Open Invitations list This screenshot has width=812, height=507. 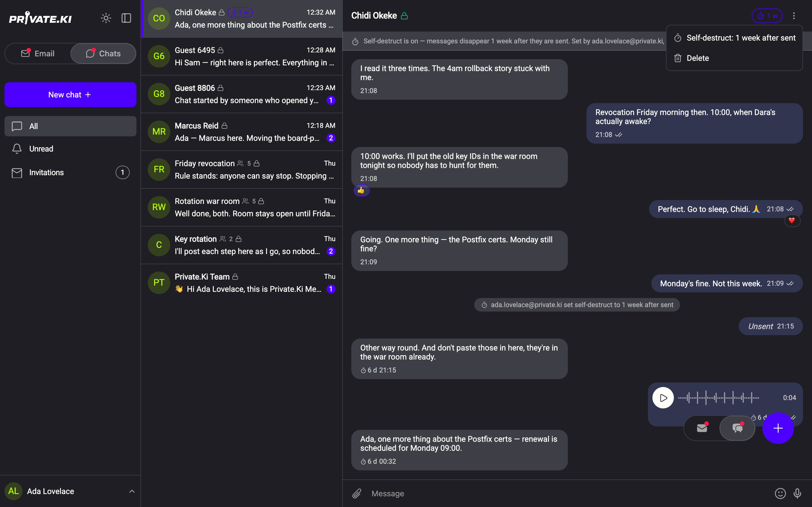(x=70, y=172)
